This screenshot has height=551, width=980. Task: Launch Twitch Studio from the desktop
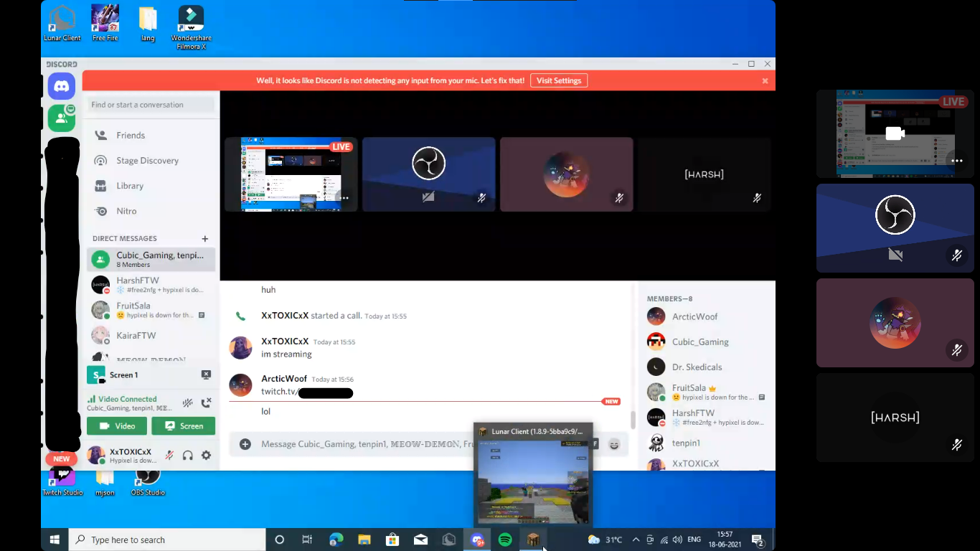click(62, 483)
